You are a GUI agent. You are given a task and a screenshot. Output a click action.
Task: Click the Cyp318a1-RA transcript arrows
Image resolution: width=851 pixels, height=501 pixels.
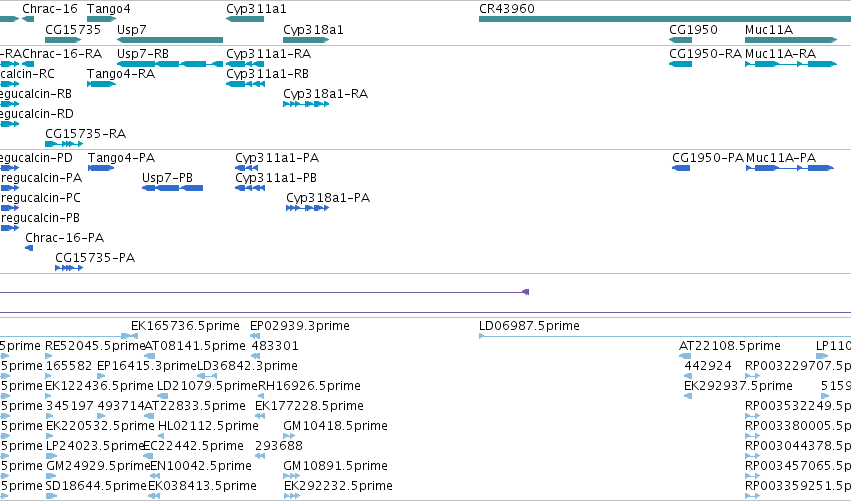click(306, 104)
